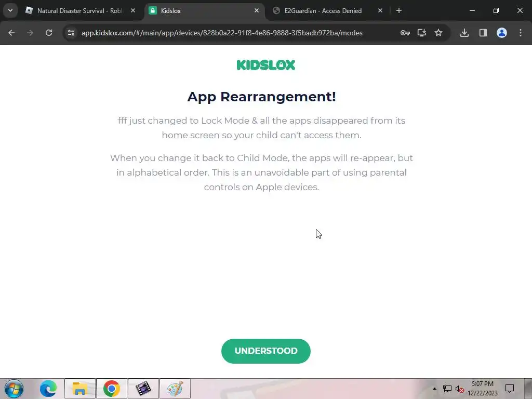Click the App Rearrangement! heading
The height and width of the screenshot is (399, 532).
(x=262, y=97)
